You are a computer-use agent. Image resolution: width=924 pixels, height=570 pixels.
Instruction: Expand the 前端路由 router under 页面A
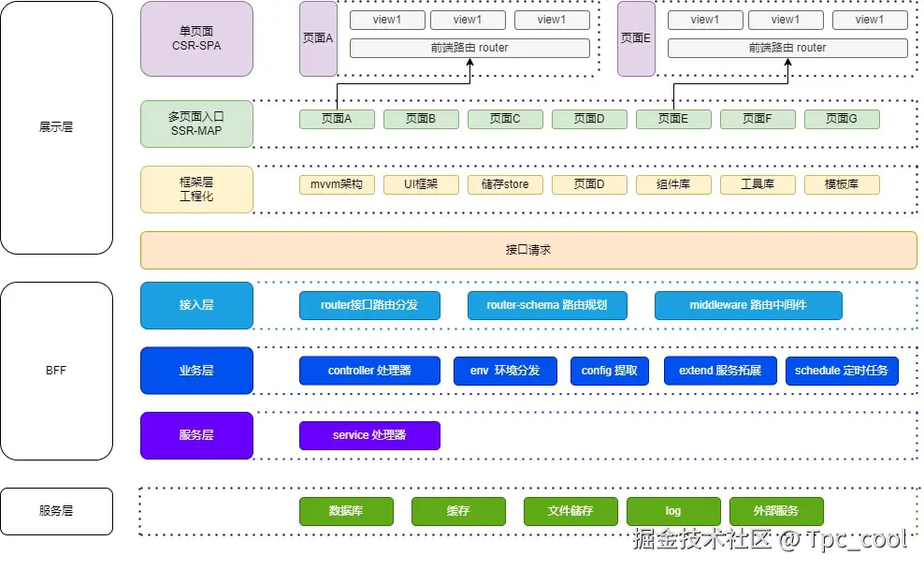click(469, 48)
